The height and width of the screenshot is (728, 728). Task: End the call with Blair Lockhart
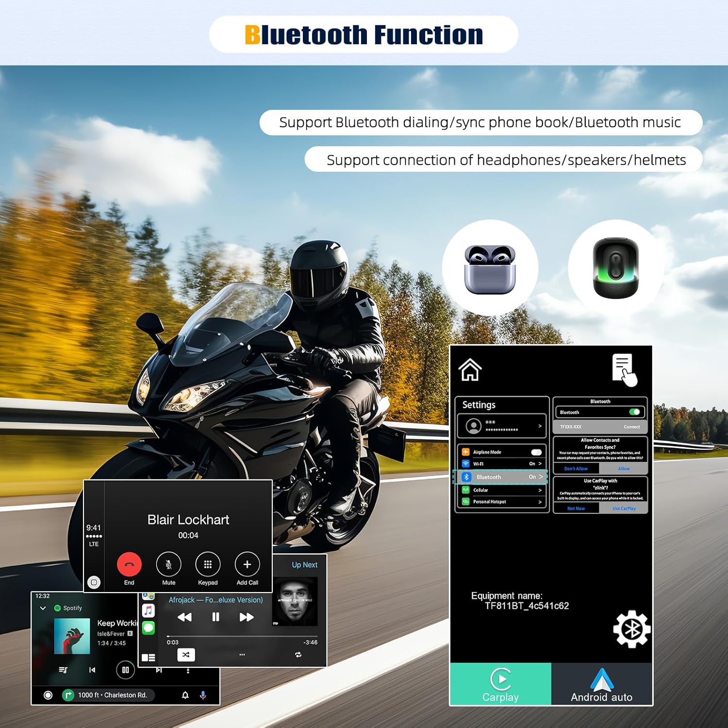[129, 564]
